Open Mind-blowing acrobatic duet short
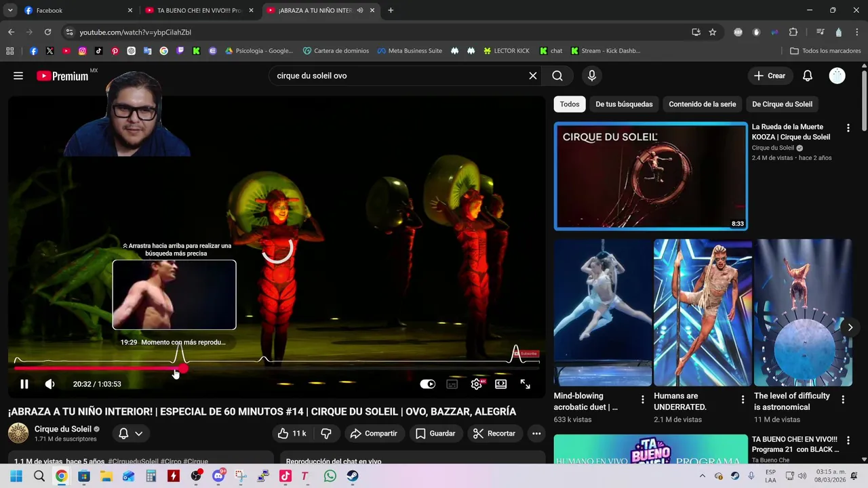This screenshot has height=488, width=868. 602,312
